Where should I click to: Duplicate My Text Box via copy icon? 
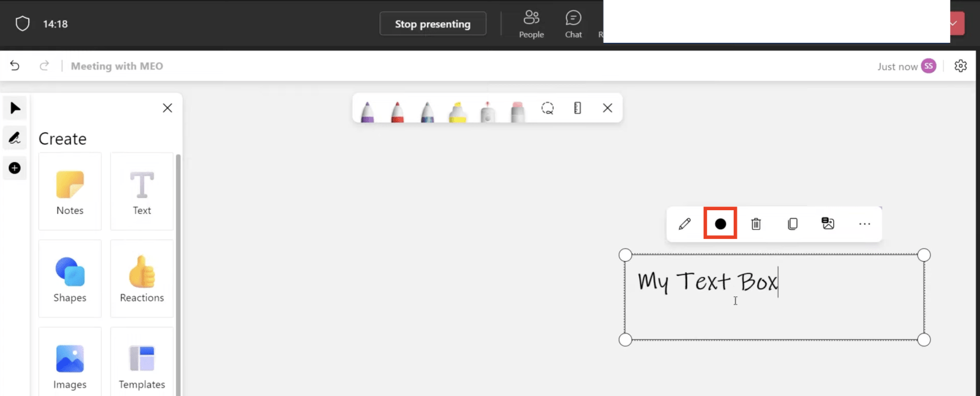[x=792, y=224]
